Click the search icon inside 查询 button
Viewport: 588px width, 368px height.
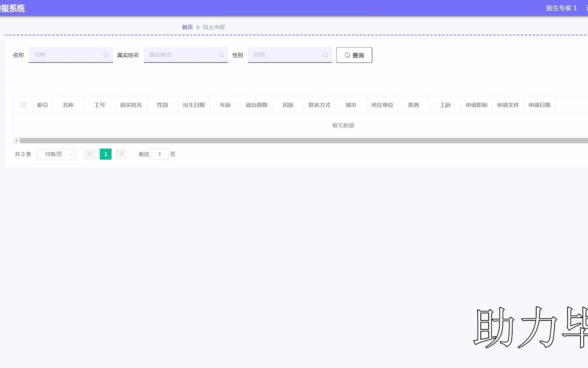pos(347,55)
